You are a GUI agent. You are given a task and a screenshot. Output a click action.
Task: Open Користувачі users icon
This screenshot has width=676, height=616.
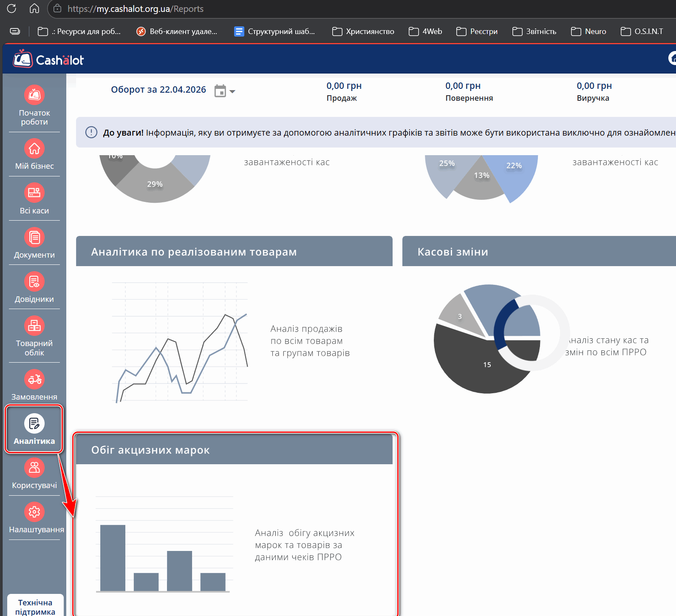coord(34,468)
